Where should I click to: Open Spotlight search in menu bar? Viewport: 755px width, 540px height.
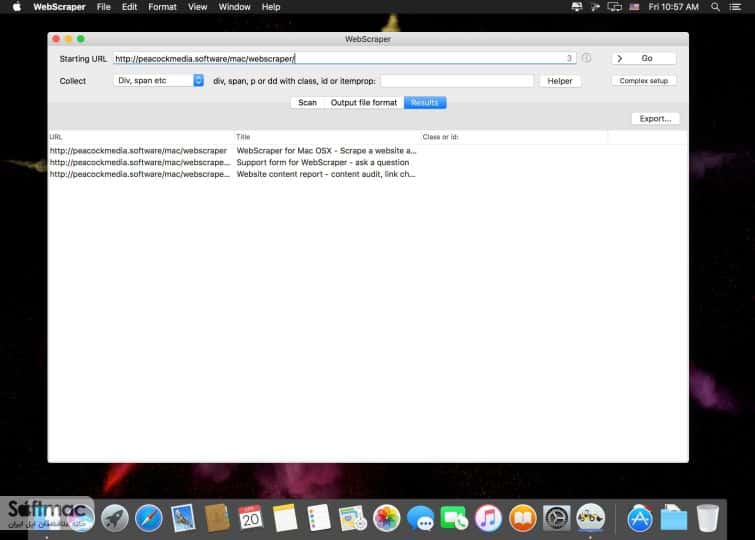(716, 7)
